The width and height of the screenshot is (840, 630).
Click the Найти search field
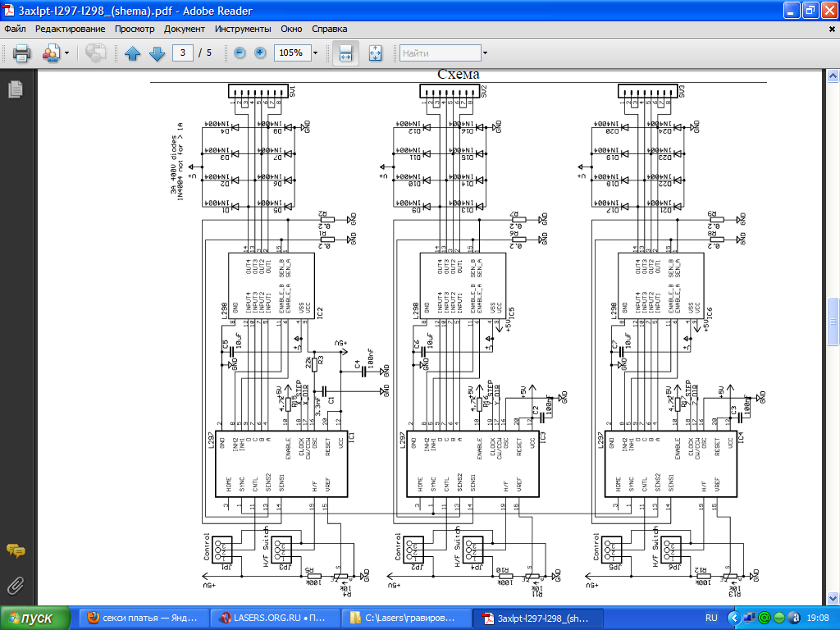(441, 53)
